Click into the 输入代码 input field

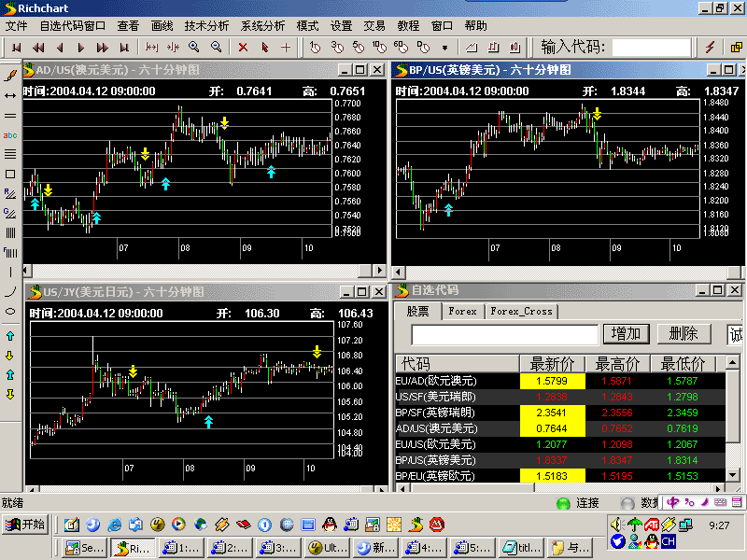pos(651,48)
